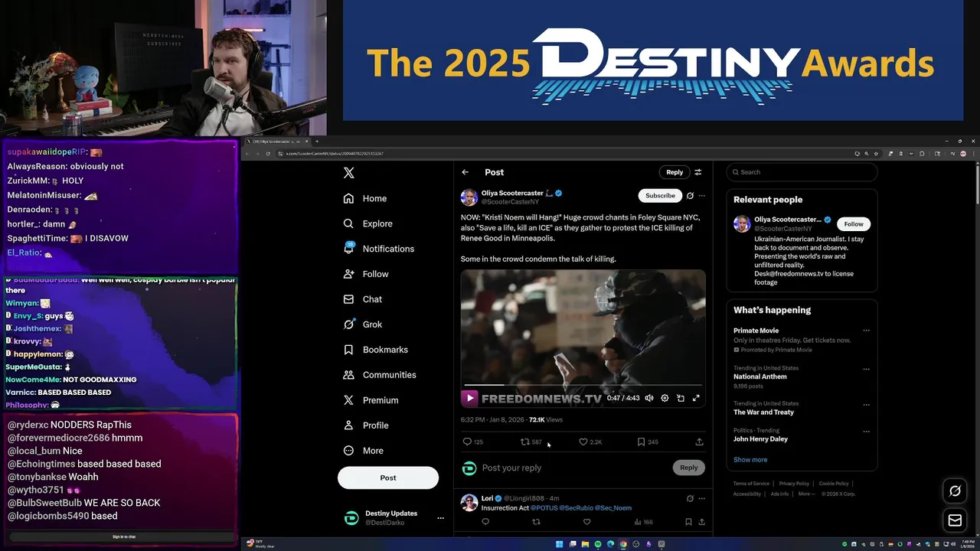This screenshot has height=551, width=980.
Task: Bookmark Lori's comment
Action: tap(688, 522)
